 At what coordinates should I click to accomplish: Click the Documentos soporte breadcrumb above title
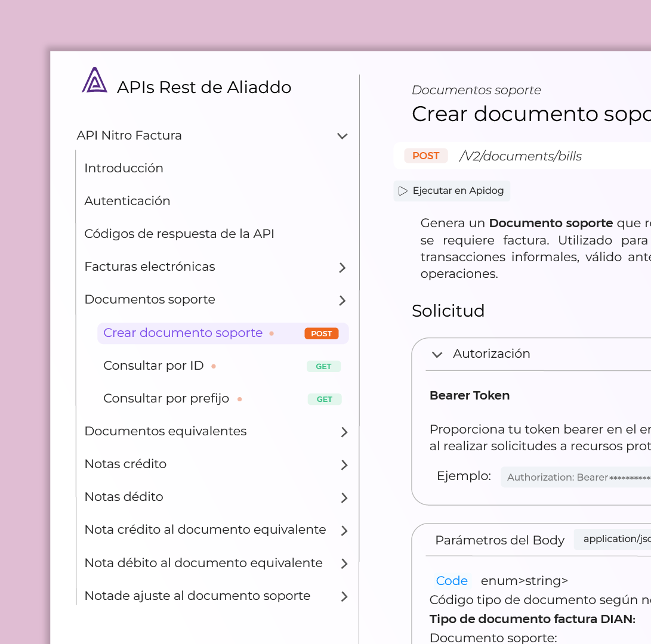[x=476, y=90]
